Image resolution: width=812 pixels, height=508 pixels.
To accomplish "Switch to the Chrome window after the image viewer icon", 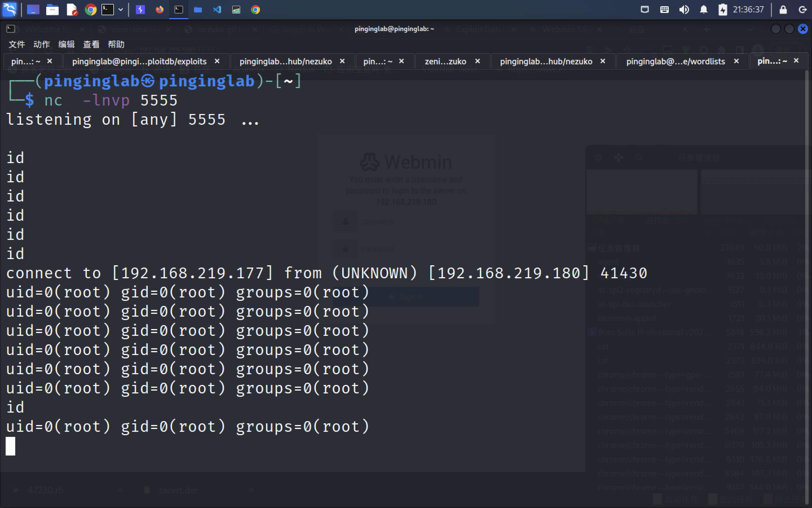I will pyautogui.click(x=255, y=9).
